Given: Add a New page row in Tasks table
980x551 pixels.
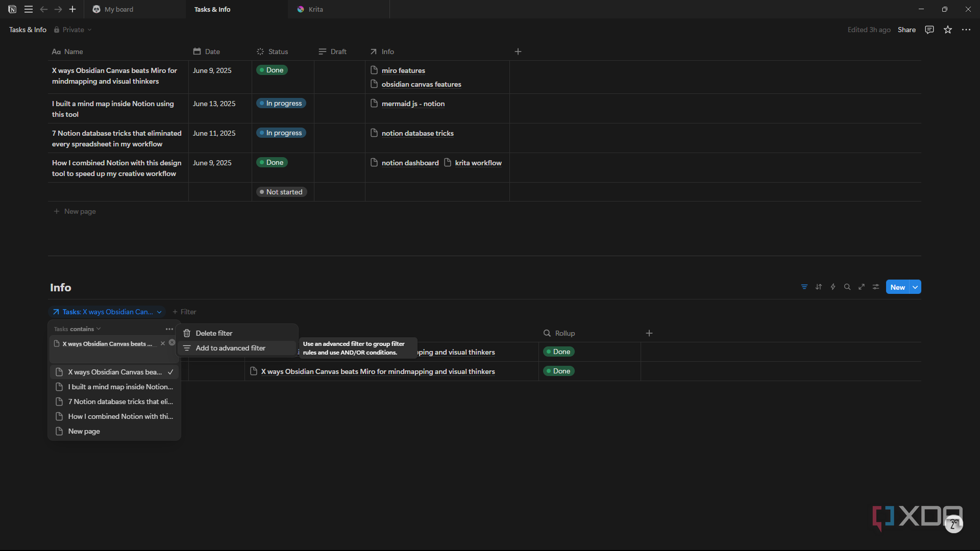Looking at the screenshot, I should point(75,211).
